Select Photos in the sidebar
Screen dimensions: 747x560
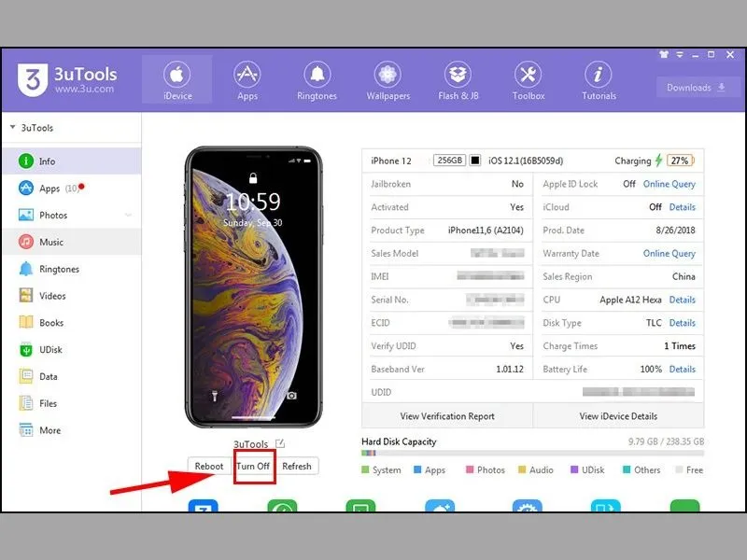72,215
